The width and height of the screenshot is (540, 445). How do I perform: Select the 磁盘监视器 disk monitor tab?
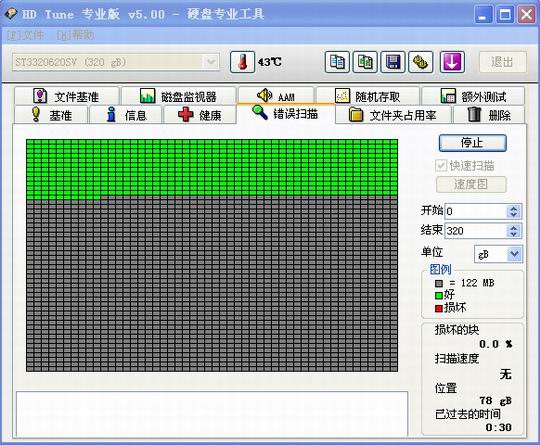(x=178, y=96)
